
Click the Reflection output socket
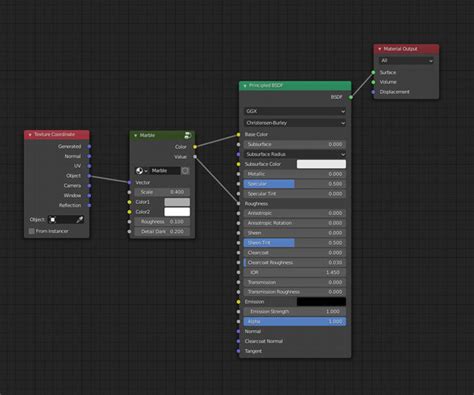(89, 205)
